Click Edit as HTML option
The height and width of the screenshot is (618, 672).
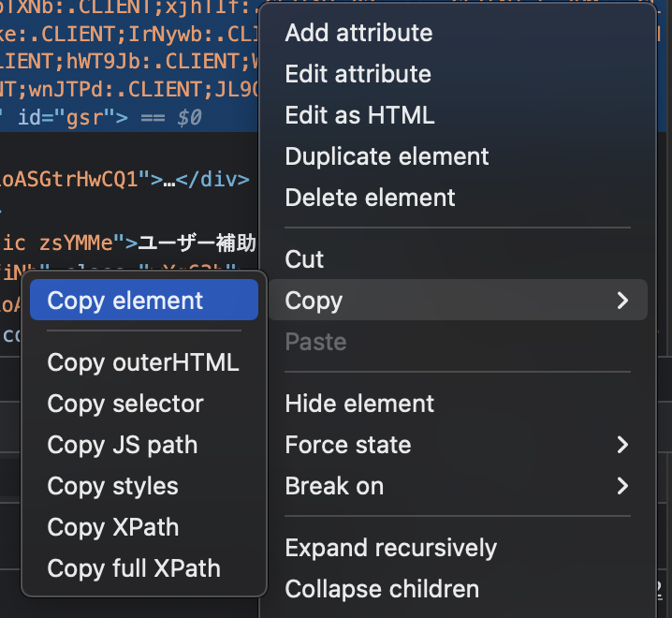458,115
